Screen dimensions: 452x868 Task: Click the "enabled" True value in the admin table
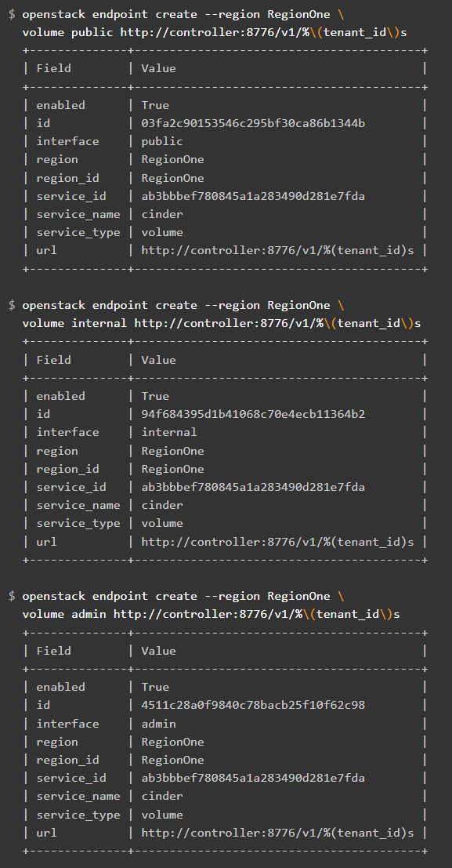(x=155, y=687)
